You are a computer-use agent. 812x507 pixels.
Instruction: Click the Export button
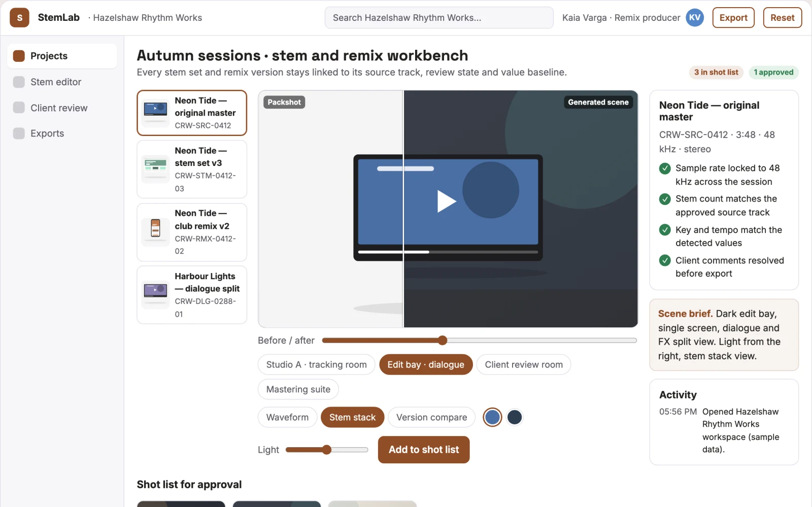pos(733,18)
